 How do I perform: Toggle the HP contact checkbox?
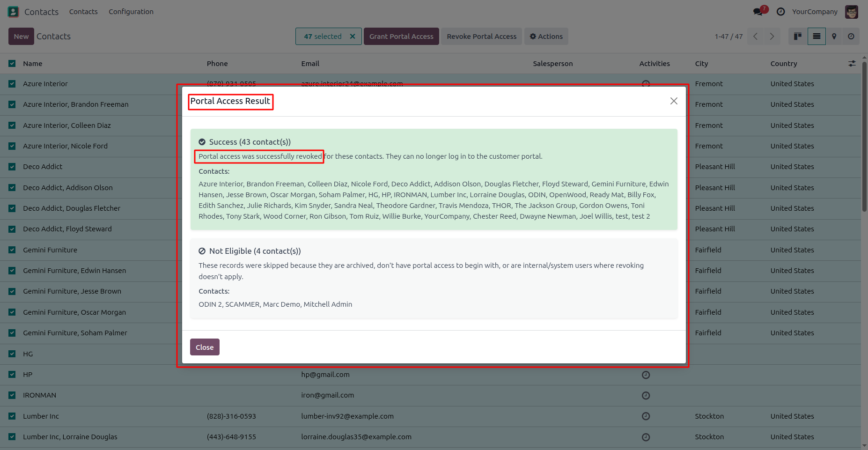coord(12,375)
